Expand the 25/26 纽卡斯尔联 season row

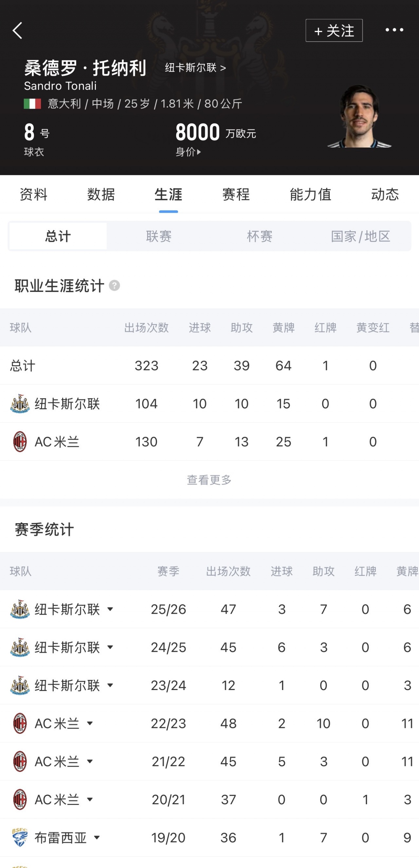[110, 609]
